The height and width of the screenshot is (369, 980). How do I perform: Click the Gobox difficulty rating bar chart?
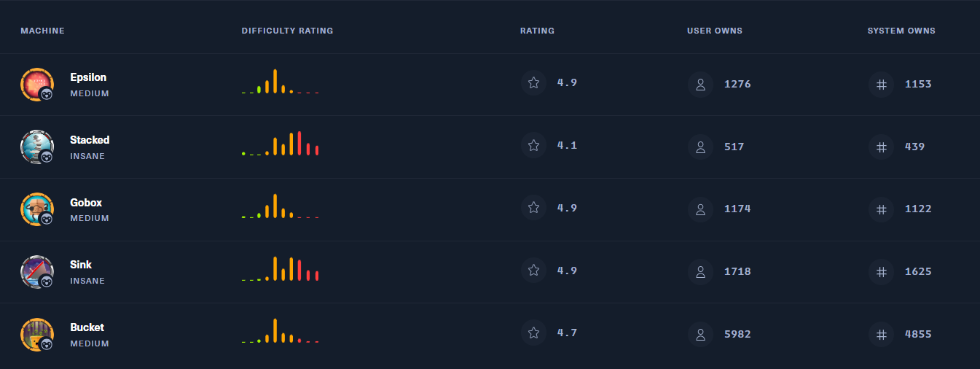[x=281, y=206]
